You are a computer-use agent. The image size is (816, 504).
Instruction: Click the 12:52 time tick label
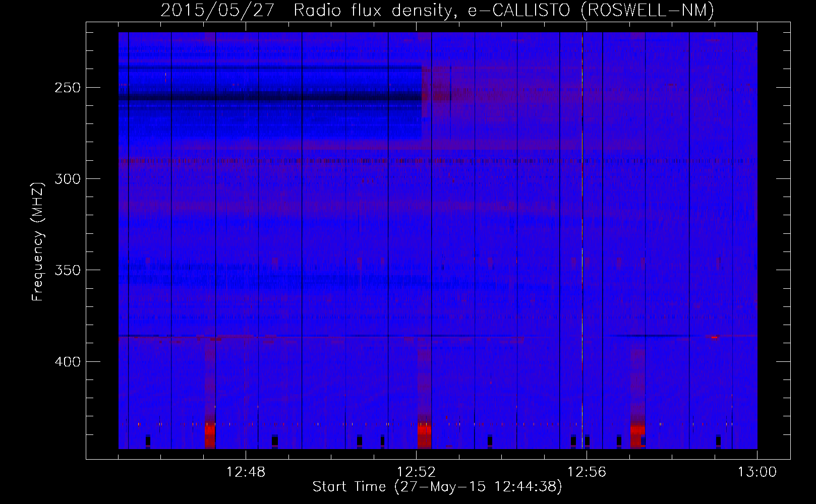tap(416, 472)
